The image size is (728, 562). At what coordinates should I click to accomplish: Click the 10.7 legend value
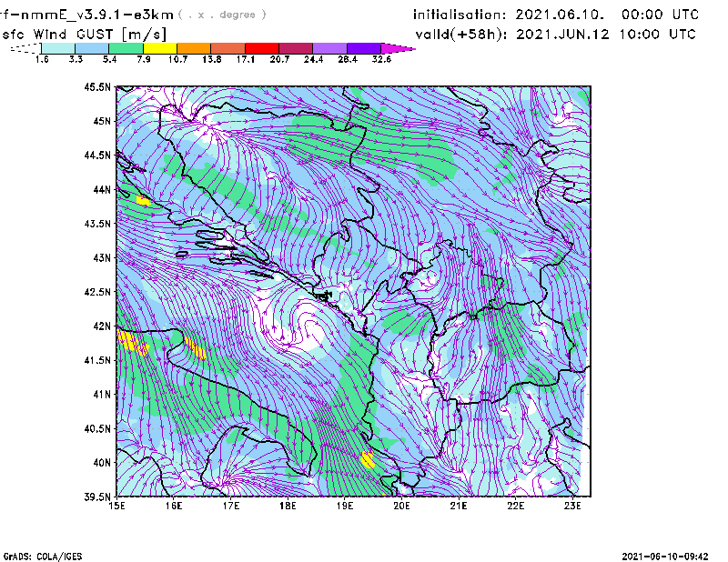[177, 59]
